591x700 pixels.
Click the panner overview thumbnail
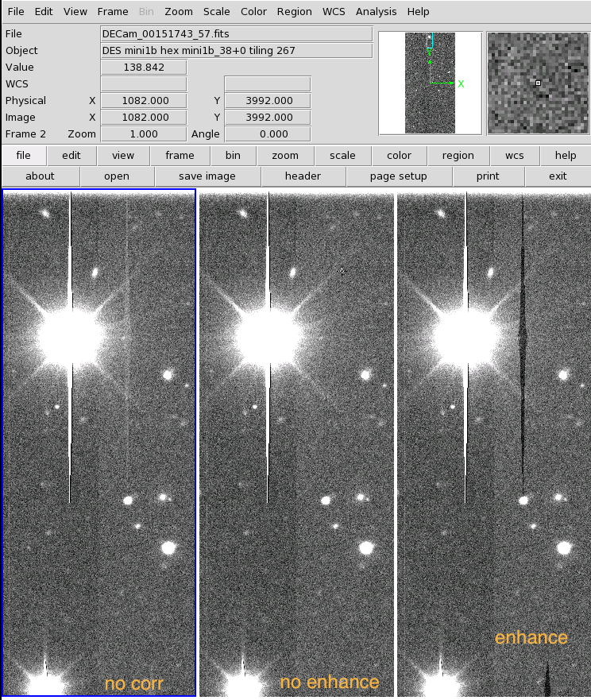pyautogui.click(x=430, y=83)
